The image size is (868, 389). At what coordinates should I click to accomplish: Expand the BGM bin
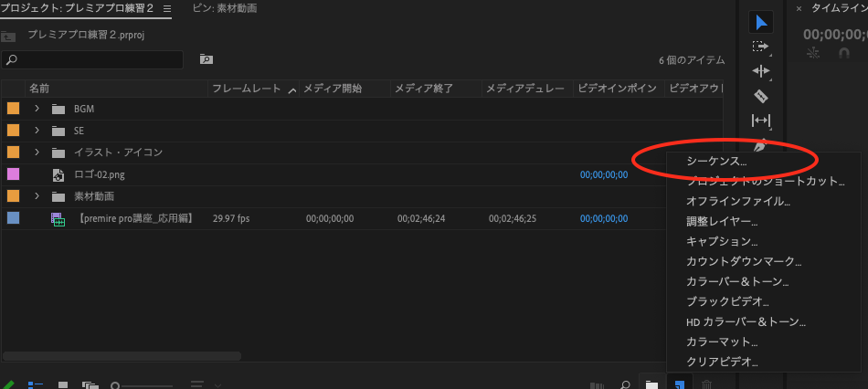click(37, 109)
